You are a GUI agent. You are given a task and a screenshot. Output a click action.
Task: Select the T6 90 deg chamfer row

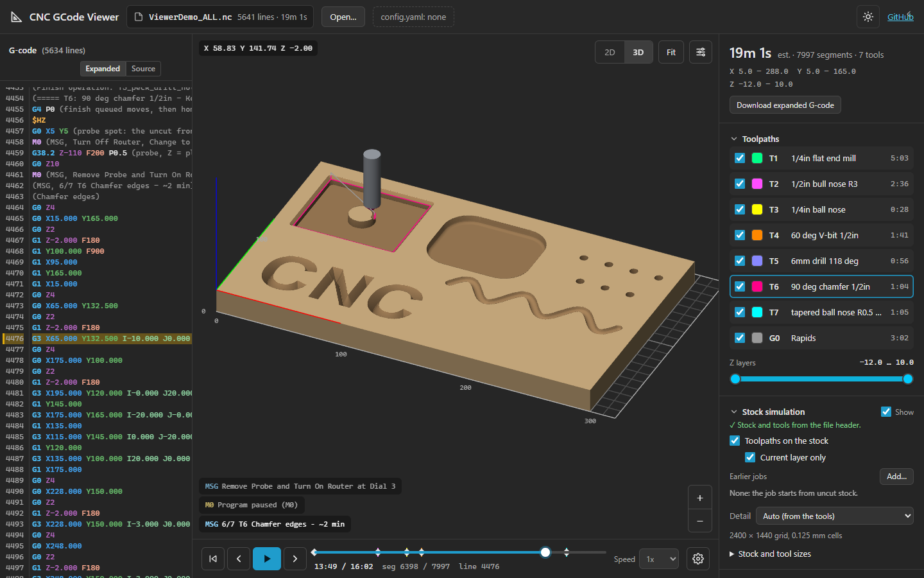(821, 286)
